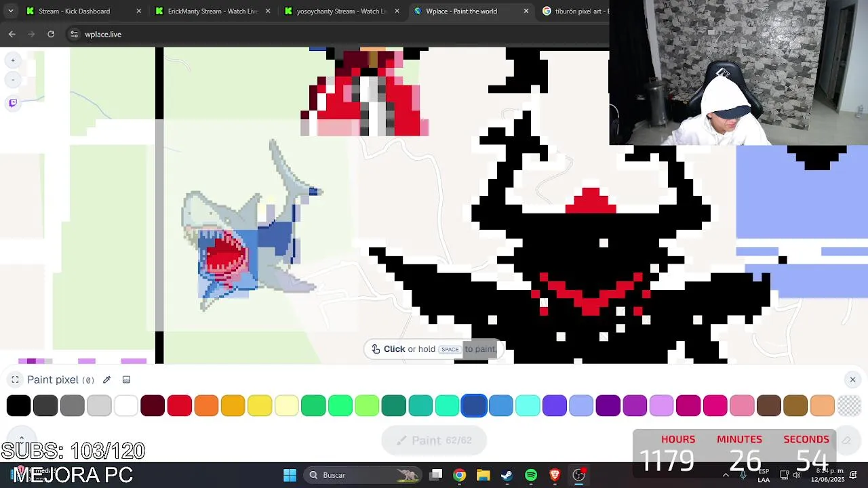Pick the beige peach color swatch

coord(823,405)
